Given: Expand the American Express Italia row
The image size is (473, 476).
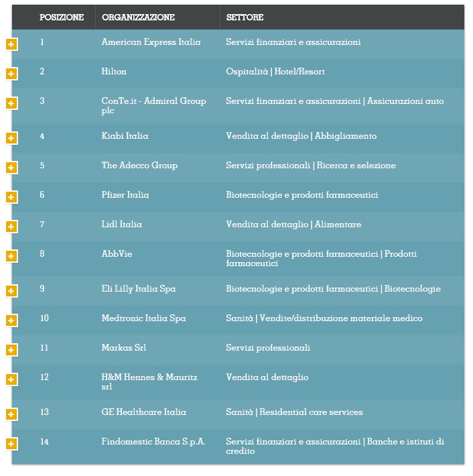Looking at the screenshot, I should pos(11,44).
